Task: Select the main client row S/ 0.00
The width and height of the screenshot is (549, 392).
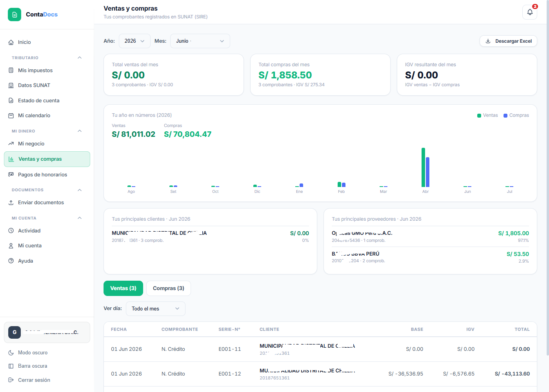Action: [x=210, y=236]
